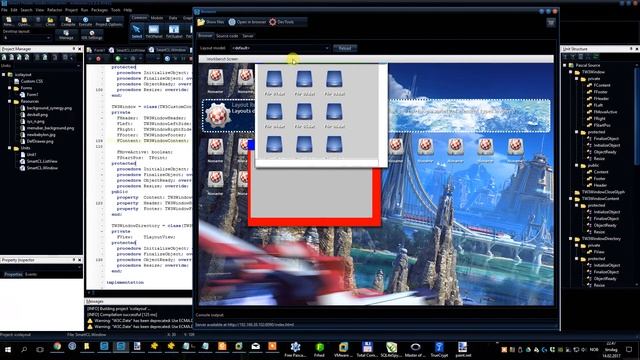Click the Execute toolbar icon

(85, 21)
